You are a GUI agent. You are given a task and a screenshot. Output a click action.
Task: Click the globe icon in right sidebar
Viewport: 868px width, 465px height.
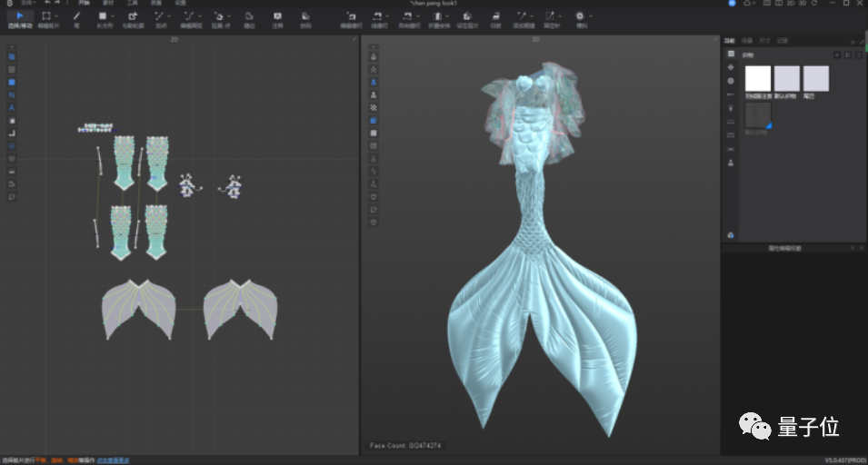point(731,81)
